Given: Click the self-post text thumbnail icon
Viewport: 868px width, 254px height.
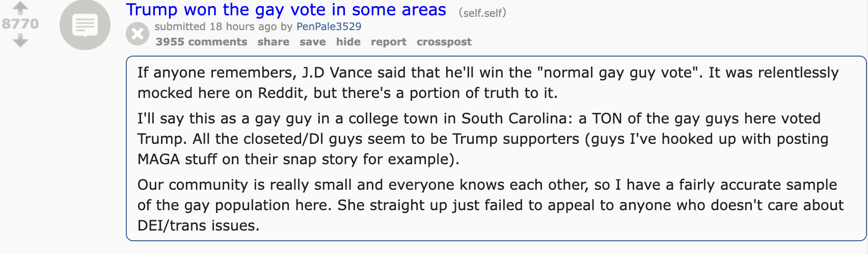Looking at the screenshot, I should (85, 24).
